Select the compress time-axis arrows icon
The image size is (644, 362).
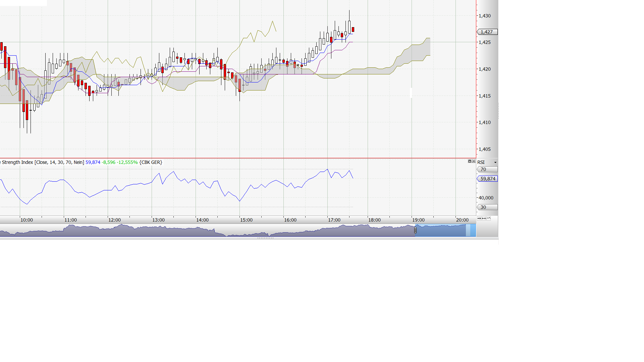coord(479,218)
